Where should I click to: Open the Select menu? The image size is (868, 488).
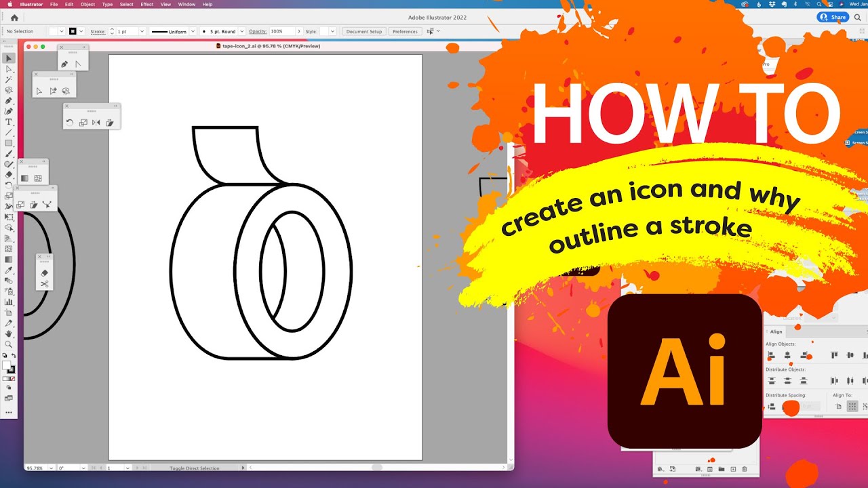pyautogui.click(x=127, y=4)
